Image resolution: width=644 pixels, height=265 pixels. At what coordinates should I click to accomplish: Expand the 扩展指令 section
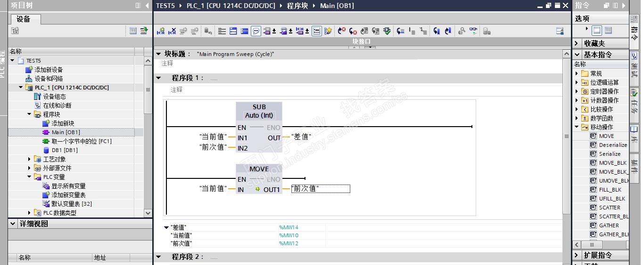point(577,255)
